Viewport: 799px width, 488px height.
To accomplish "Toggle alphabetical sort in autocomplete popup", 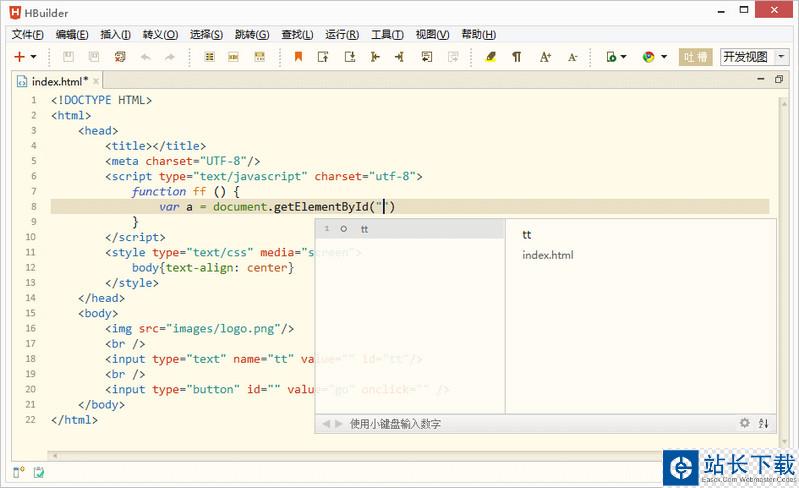I will pos(764,423).
